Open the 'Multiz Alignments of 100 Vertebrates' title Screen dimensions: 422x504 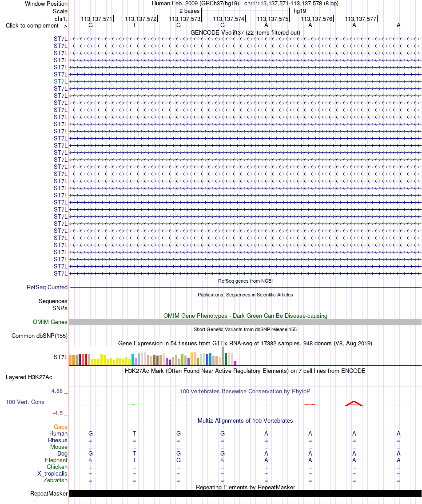(245, 421)
